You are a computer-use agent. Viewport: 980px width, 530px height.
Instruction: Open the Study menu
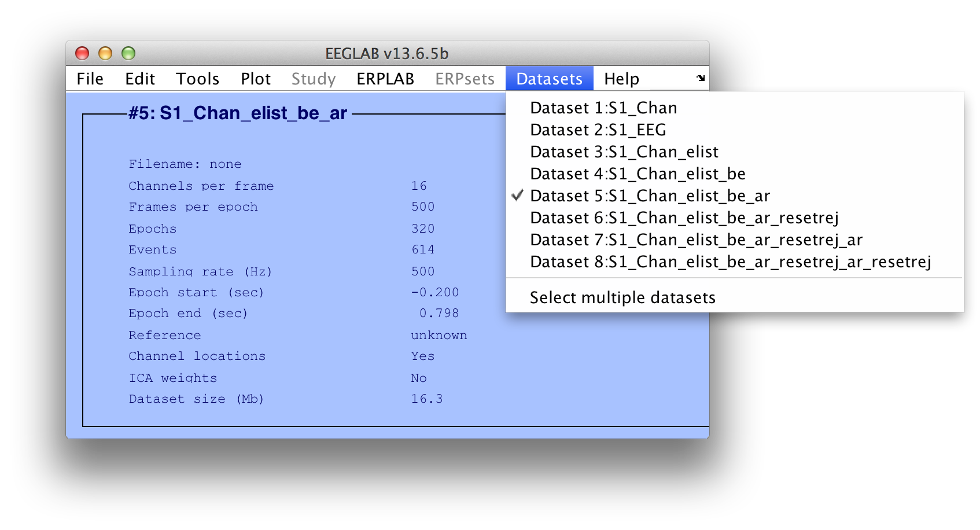[314, 79]
